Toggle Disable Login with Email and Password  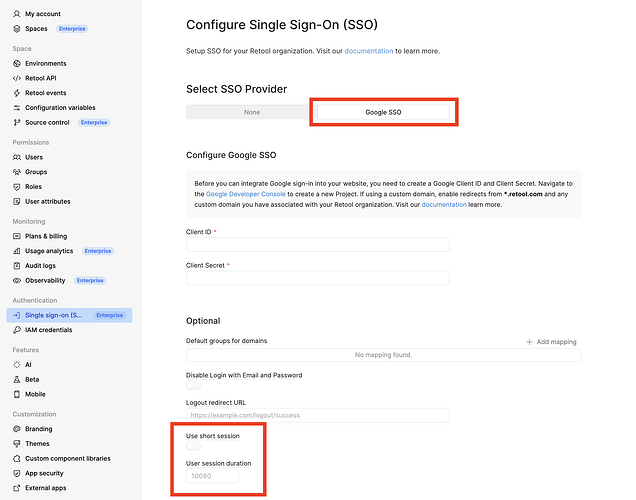pyautogui.click(x=193, y=385)
